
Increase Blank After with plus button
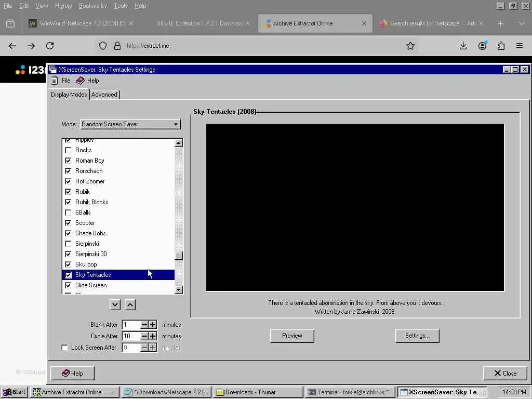pos(153,325)
